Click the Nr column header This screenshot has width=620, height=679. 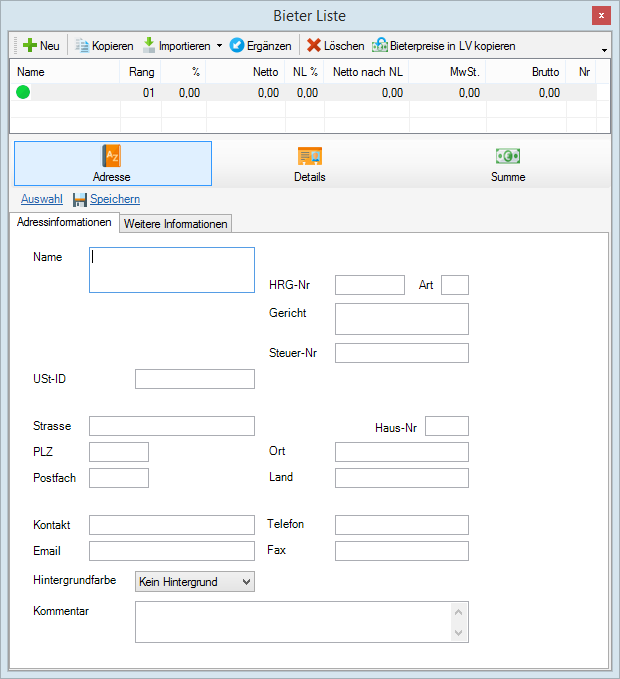click(x=581, y=72)
